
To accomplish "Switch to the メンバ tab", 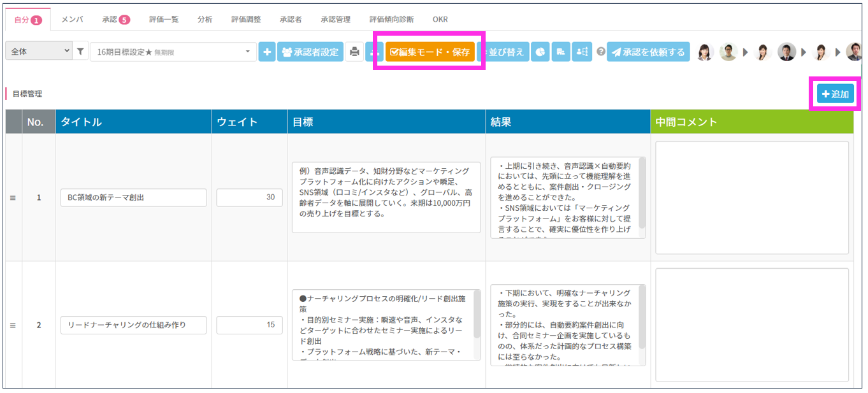I will (72, 19).
